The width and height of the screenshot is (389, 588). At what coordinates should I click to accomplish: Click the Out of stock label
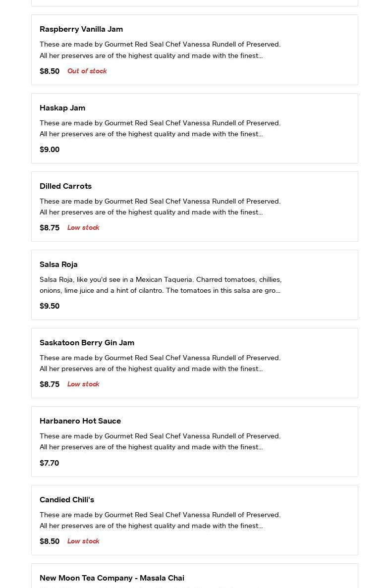[87, 71]
